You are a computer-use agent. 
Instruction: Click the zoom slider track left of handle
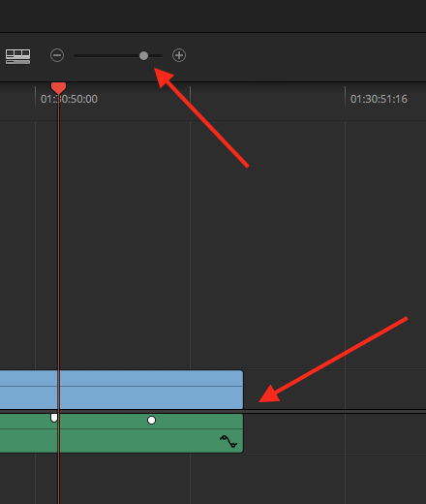pos(106,55)
